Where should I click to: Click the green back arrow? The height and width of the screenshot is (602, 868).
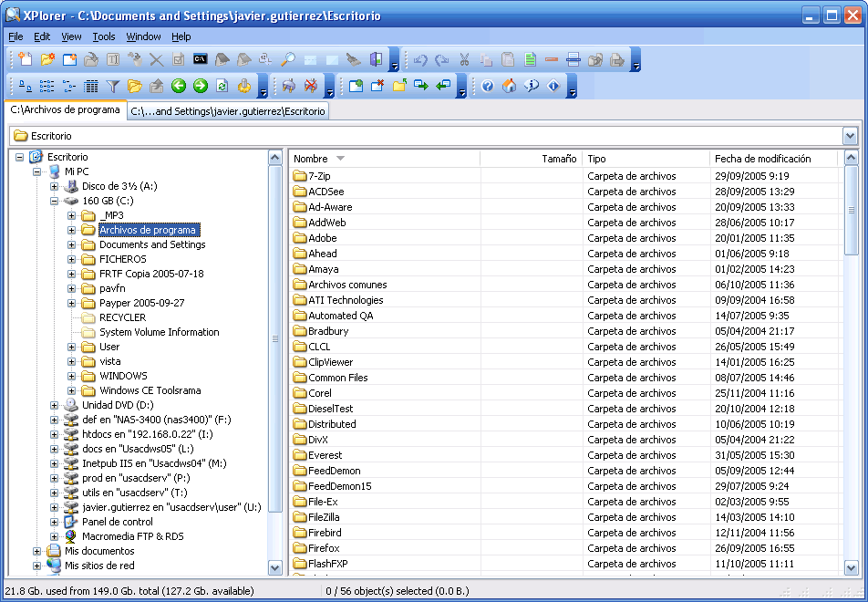[179, 86]
